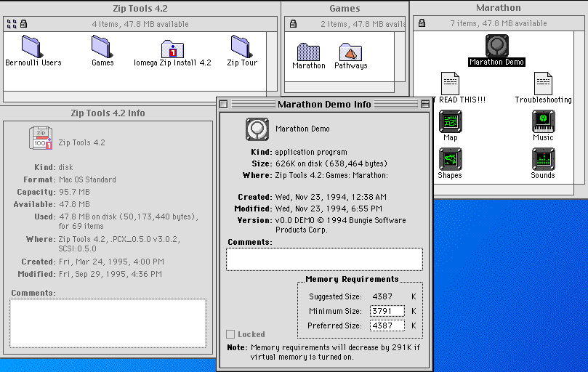588x372 pixels.
Task: Click the Preferred Size input field
Action: click(x=387, y=325)
